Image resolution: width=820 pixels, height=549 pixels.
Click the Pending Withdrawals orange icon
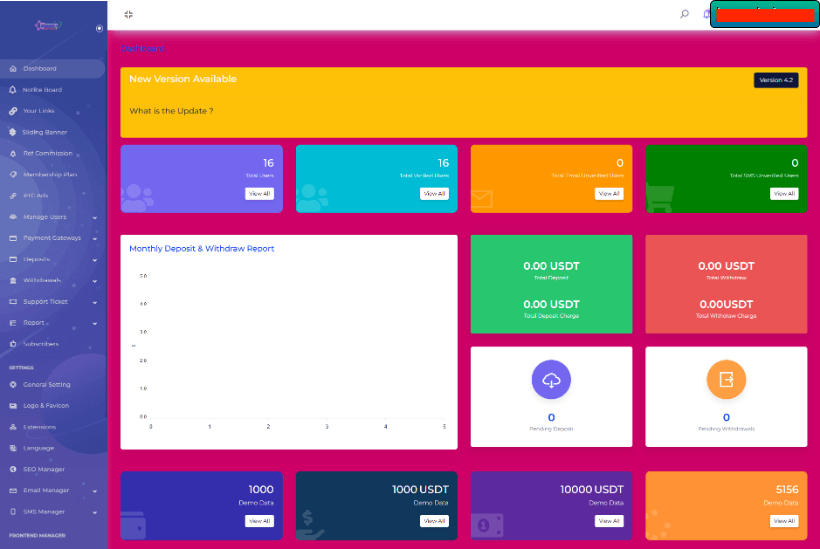pos(726,380)
